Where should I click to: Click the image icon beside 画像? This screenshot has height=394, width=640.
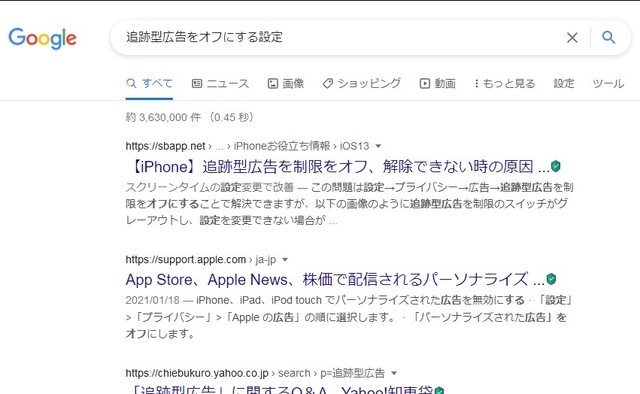click(273, 84)
